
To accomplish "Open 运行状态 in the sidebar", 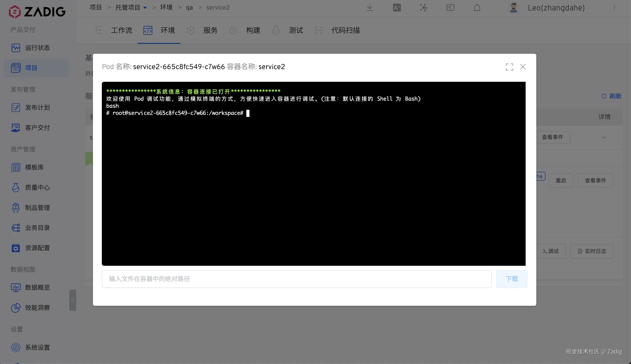I will [x=37, y=48].
